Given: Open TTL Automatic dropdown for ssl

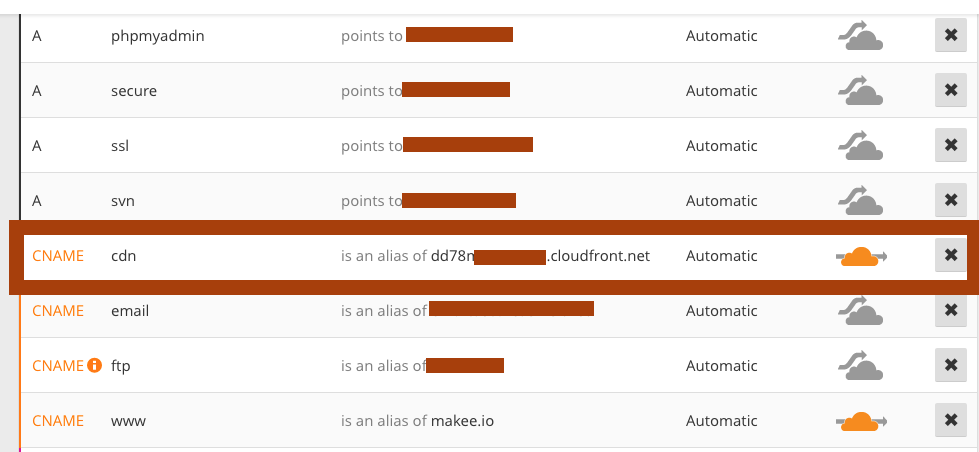Looking at the screenshot, I should pyautogui.click(x=721, y=145).
